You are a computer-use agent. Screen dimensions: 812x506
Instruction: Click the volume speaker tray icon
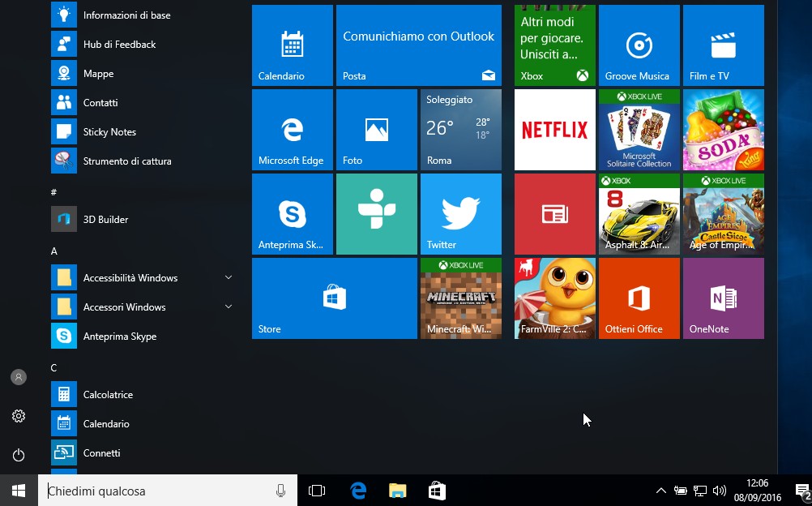click(x=719, y=491)
